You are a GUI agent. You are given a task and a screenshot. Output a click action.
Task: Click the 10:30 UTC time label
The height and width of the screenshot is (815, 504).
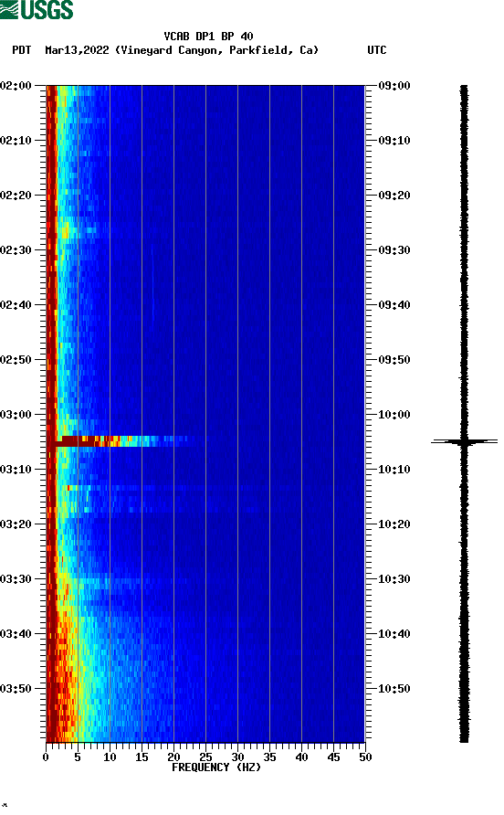pos(394,579)
